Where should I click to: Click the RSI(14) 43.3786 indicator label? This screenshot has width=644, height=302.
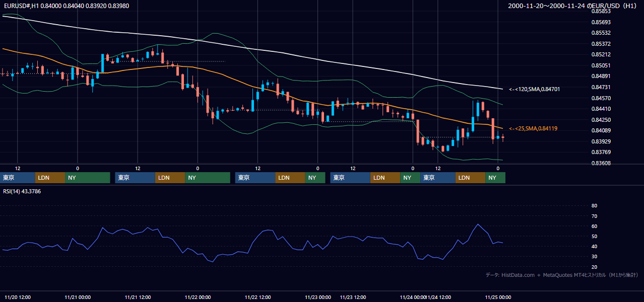pyautogui.click(x=22, y=191)
